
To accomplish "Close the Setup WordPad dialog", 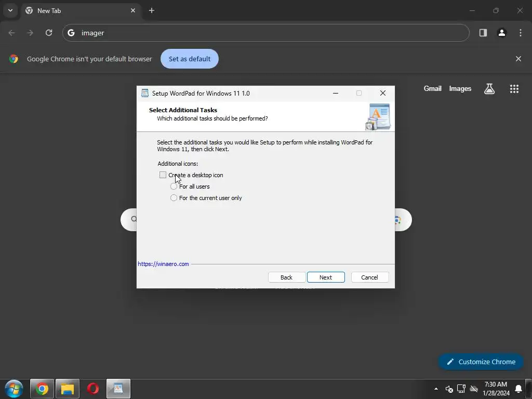I will tap(383, 94).
